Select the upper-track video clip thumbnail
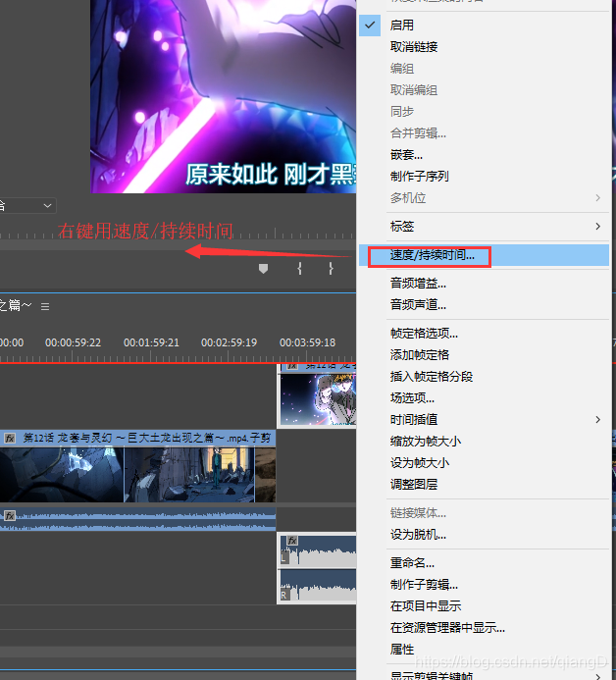The width and height of the screenshot is (616, 680). (318, 399)
